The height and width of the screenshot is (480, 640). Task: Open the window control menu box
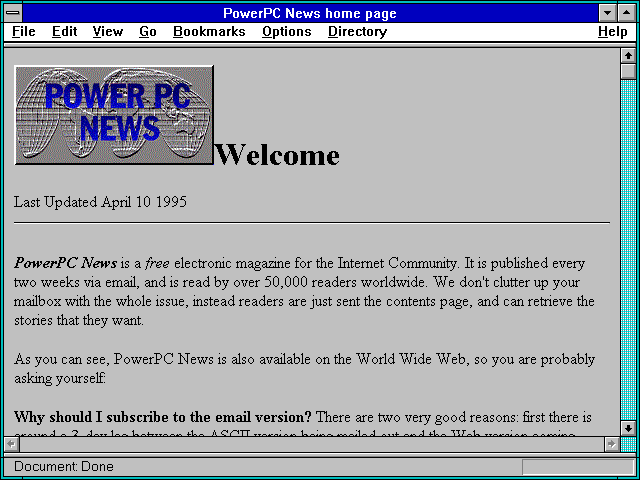(13, 13)
